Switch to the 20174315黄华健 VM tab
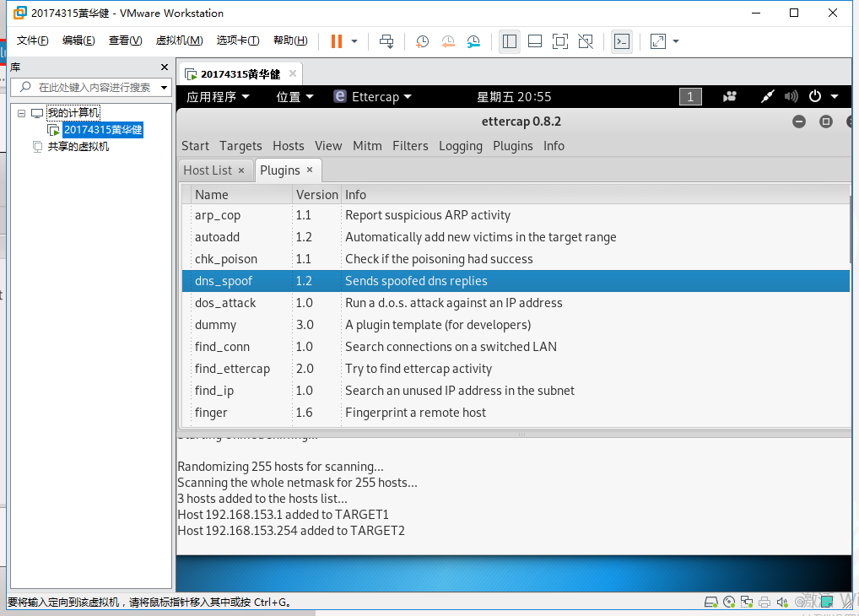 [x=240, y=74]
